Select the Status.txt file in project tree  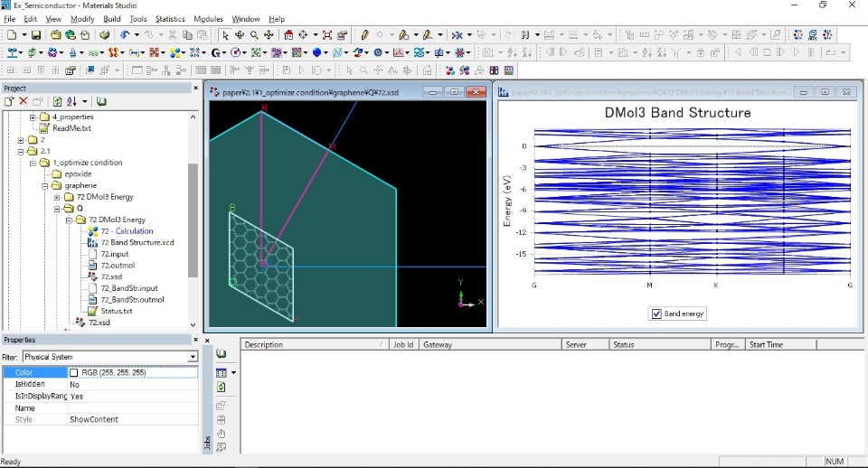(x=116, y=311)
